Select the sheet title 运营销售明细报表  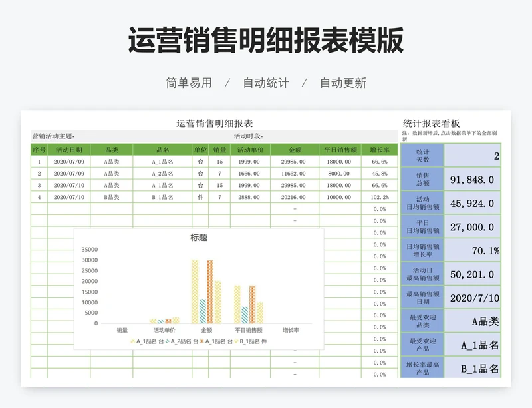(x=214, y=123)
